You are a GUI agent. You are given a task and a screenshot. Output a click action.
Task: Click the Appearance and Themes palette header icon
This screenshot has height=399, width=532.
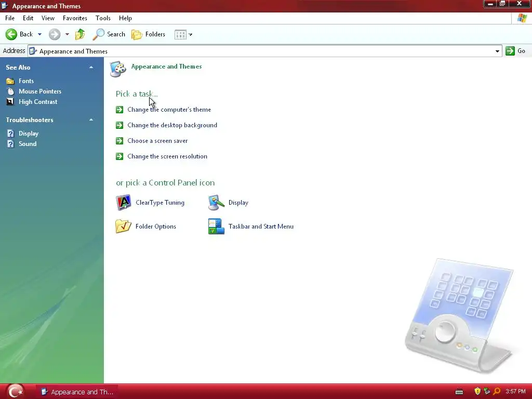click(x=118, y=69)
